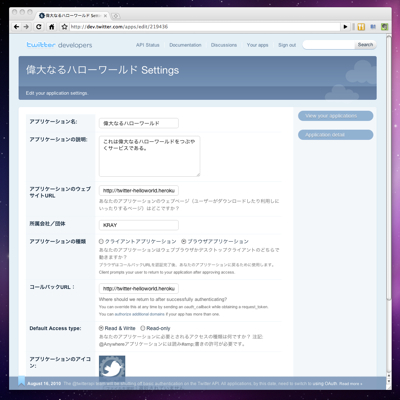Image resolution: width=400 pixels, height=400 pixels.
Task: Open the API Status nav link
Action: 148,45
